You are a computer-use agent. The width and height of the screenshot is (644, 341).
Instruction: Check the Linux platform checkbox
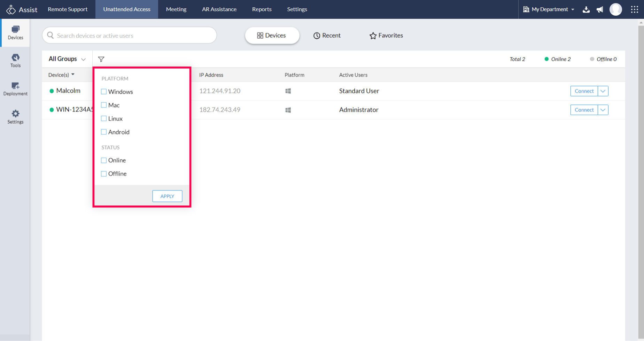(x=104, y=118)
